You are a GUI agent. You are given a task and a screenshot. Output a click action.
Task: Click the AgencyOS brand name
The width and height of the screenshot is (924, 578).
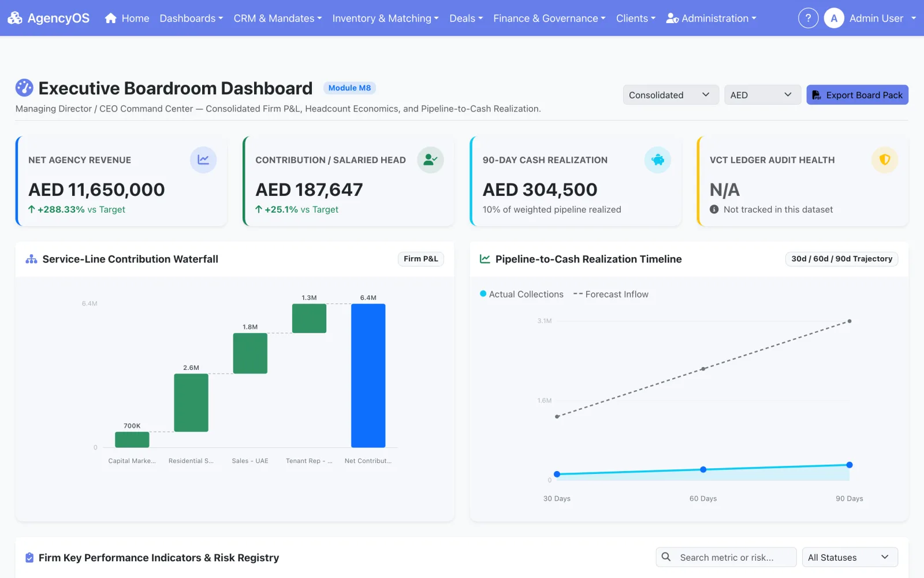pos(58,18)
